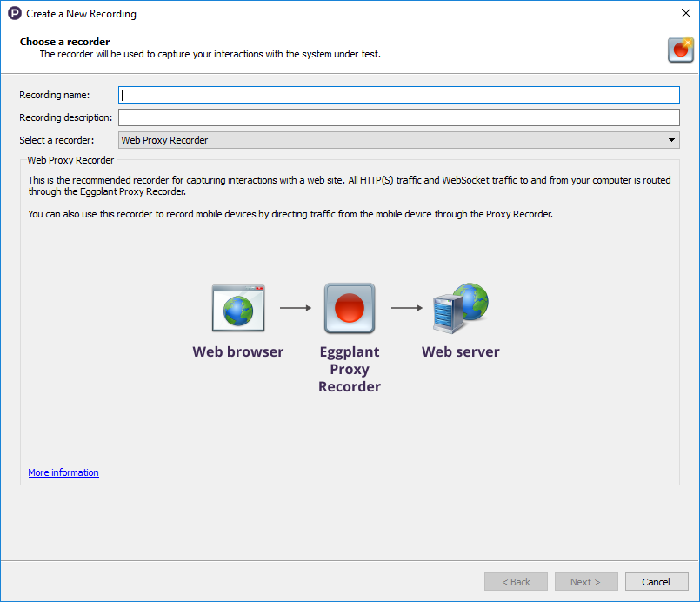
Task: Click the Recording name input field
Action: coord(398,95)
